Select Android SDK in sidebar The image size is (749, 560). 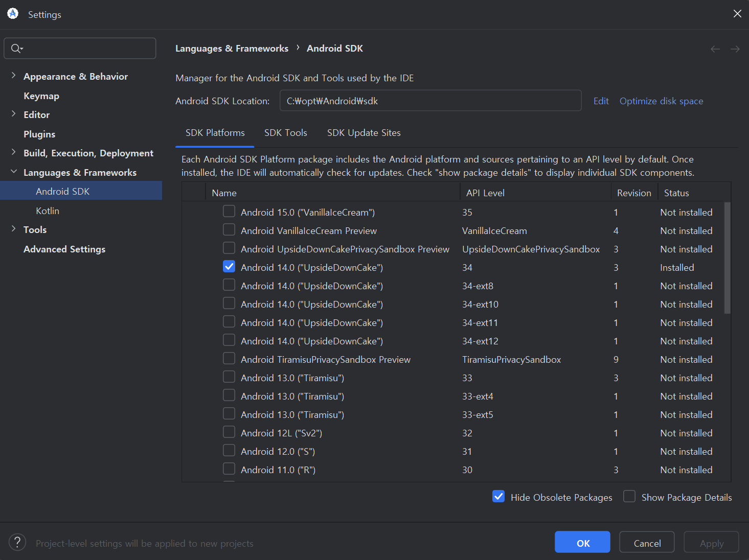pyautogui.click(x=81, y=191)
